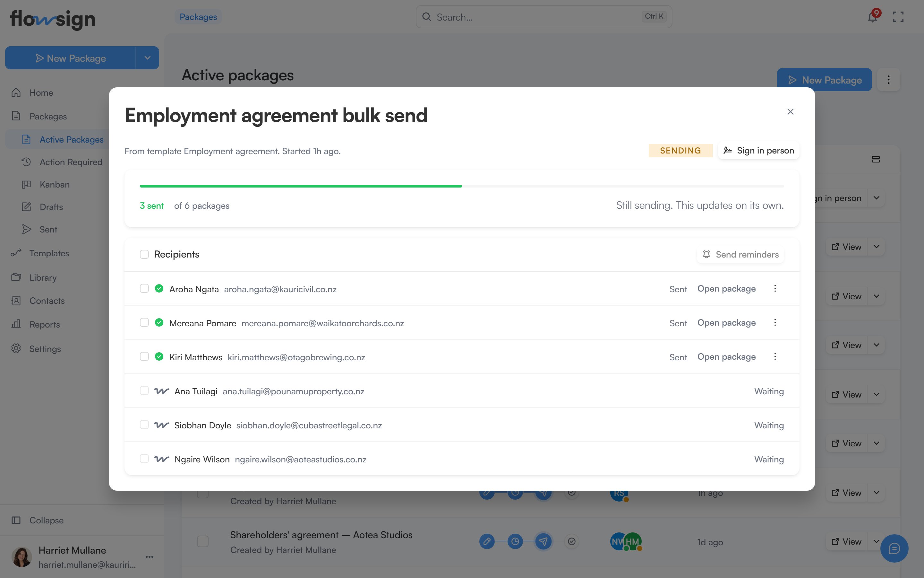Screen dimensions: 924x578
Task: Focus the Search field
Action: [544, 17]
